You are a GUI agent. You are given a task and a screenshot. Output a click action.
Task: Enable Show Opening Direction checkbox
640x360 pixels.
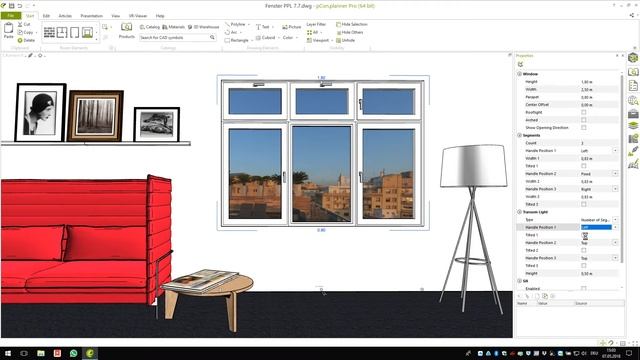[584, 128]
